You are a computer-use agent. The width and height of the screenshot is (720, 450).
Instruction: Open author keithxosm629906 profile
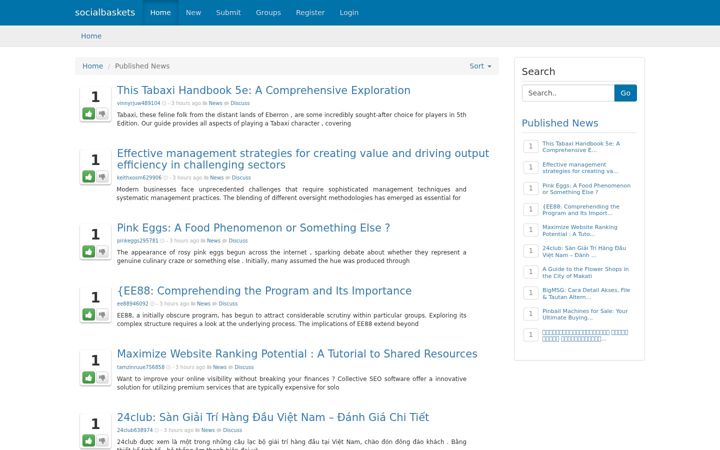[139, 178]
